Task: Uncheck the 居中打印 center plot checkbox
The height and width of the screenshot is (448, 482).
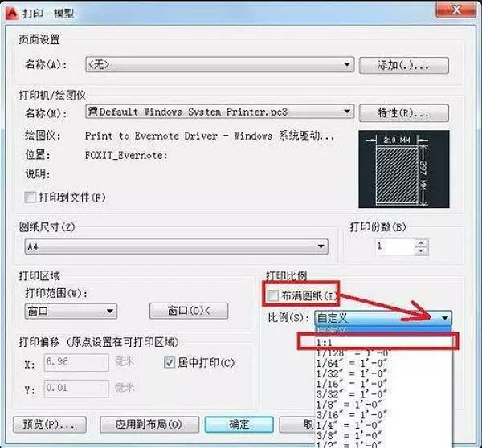Action: [x=170, y=363]
